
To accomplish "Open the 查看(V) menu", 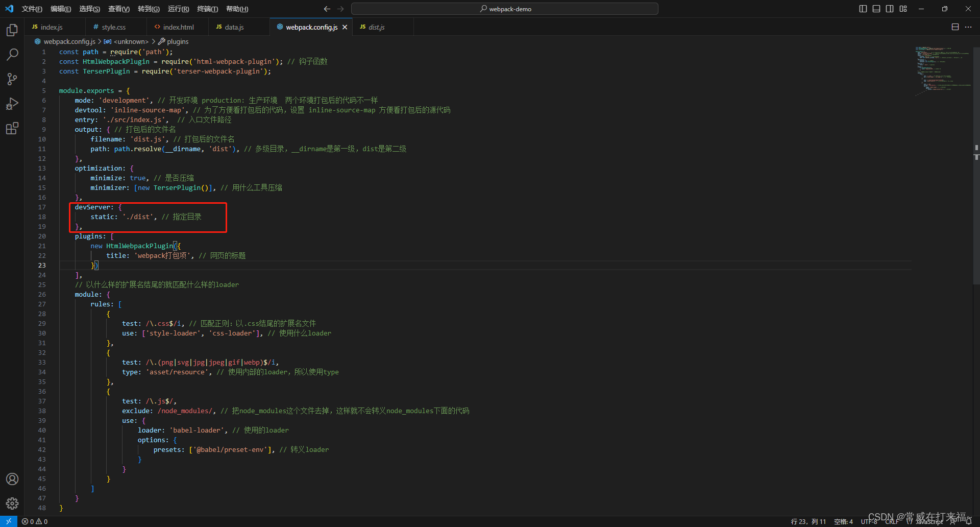I will point(119,9).
